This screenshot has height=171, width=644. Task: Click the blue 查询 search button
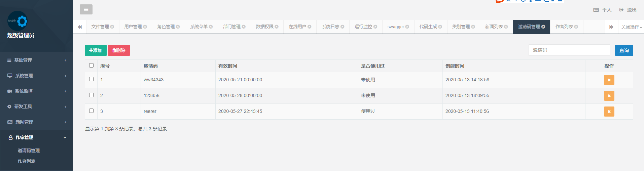tap(624, 50)
